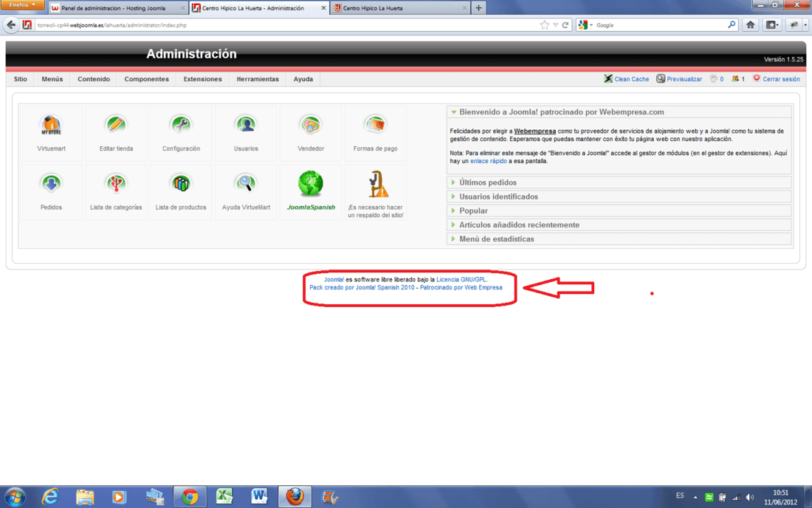Click the messages count icon

tap(714, 79)
